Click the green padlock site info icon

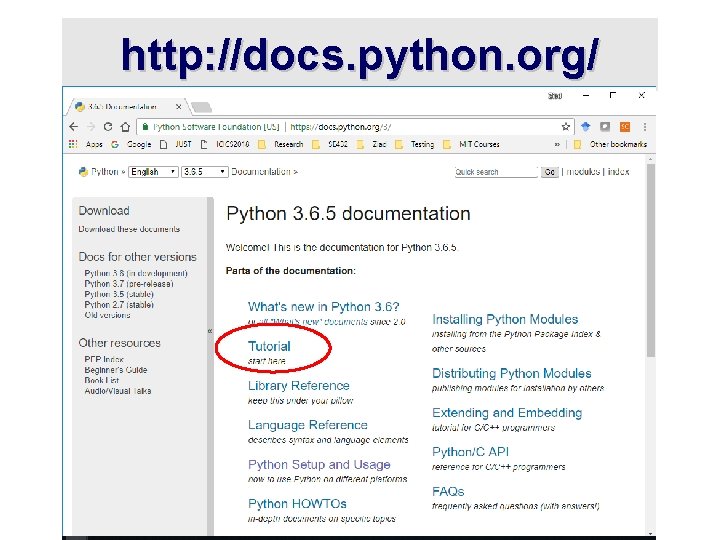145,127
